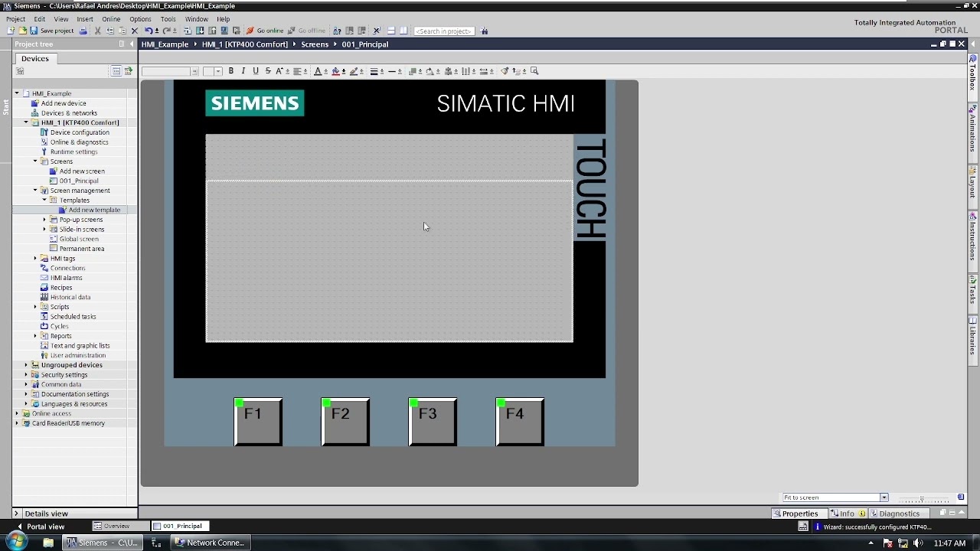Click the Go offline button
The image size is (980, 551).
pos(305,31)
